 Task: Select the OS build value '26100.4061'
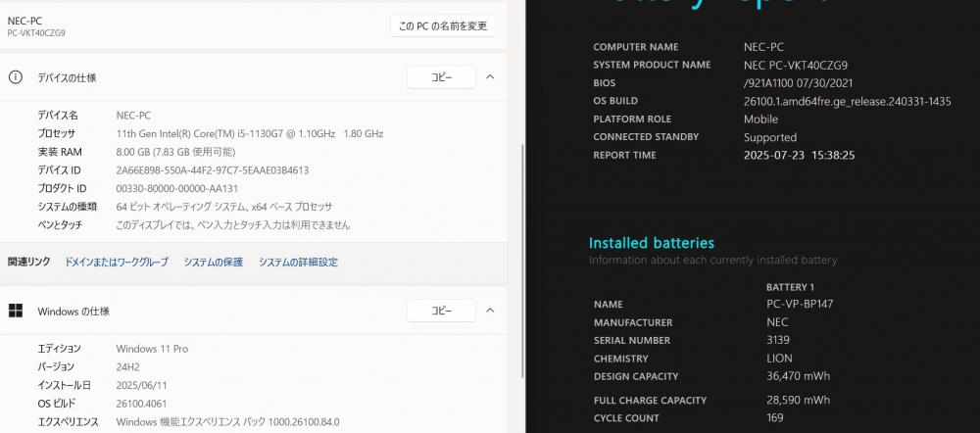pos(141,404)
